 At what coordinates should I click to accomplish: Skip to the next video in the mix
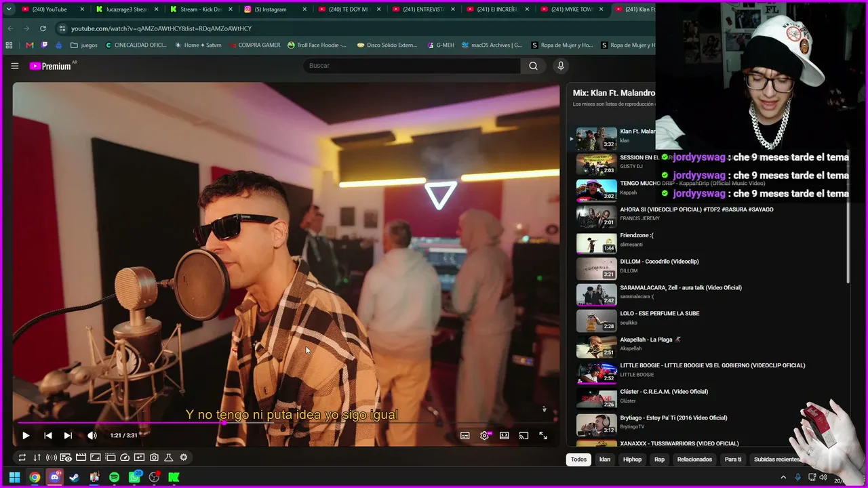[68, 436]
